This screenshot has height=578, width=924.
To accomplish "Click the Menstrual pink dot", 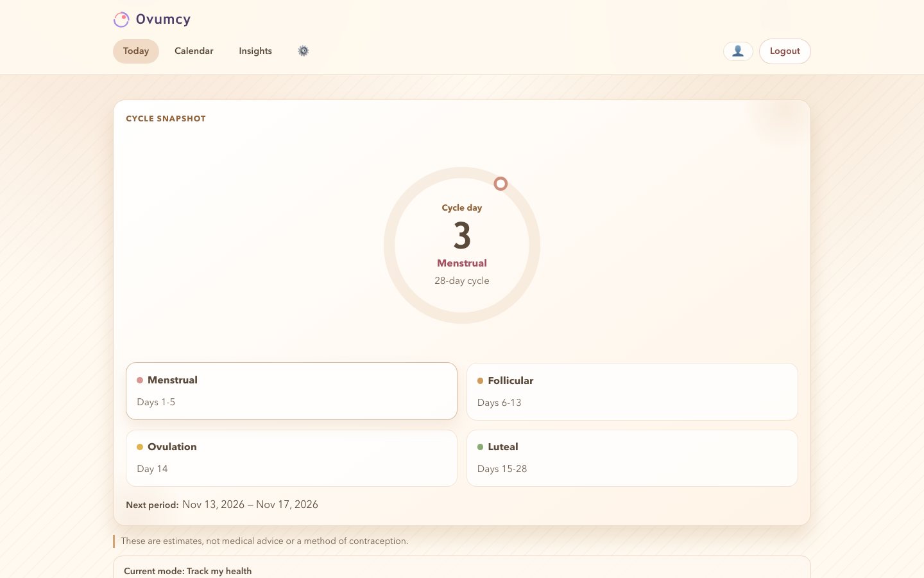I will 140,380.
